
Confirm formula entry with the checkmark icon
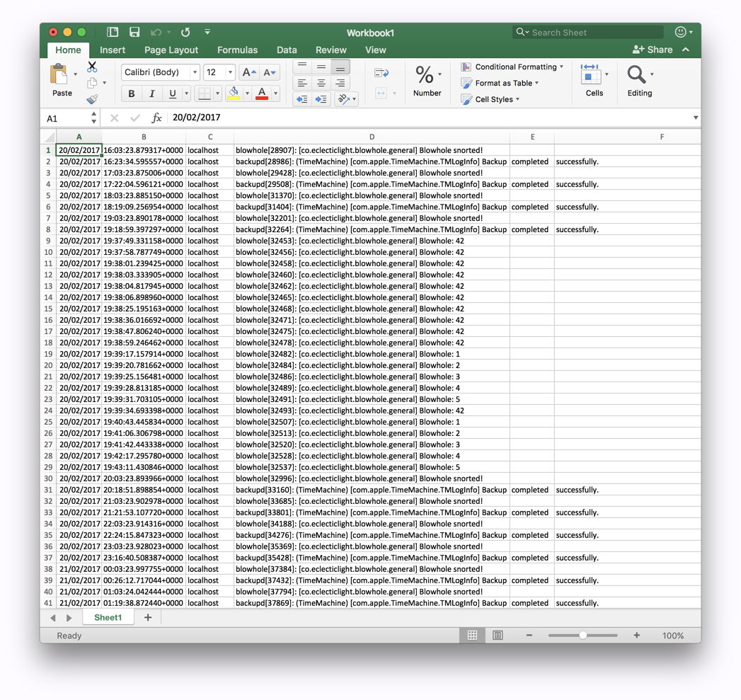point(135,117)
